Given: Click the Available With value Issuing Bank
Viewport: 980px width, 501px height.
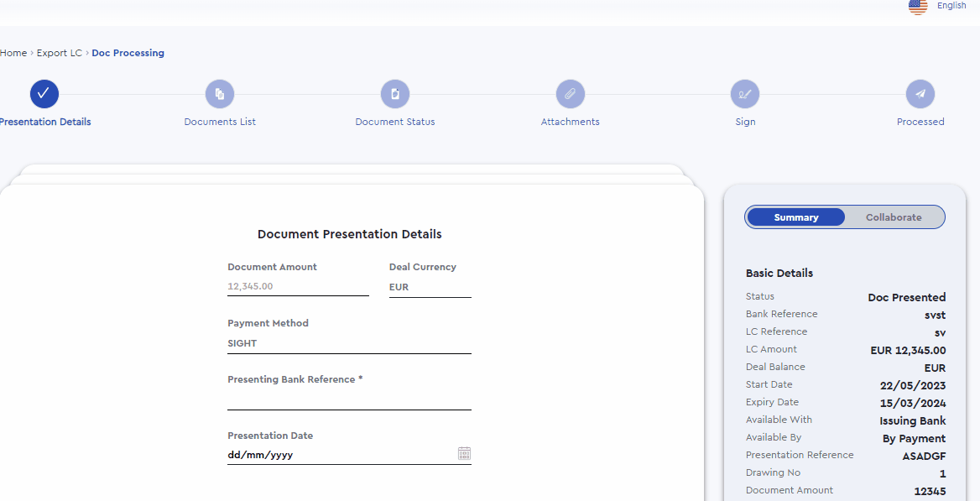Looking at the screenshot, I should [913, 421].
